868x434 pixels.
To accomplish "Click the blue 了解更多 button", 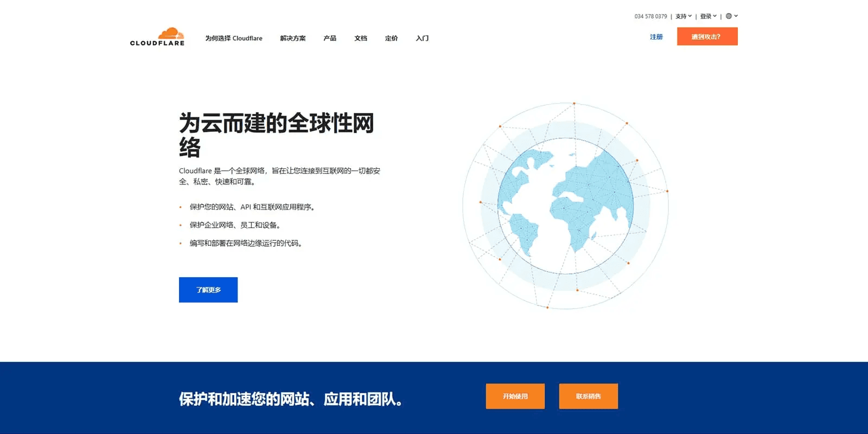I will point(208,290).
